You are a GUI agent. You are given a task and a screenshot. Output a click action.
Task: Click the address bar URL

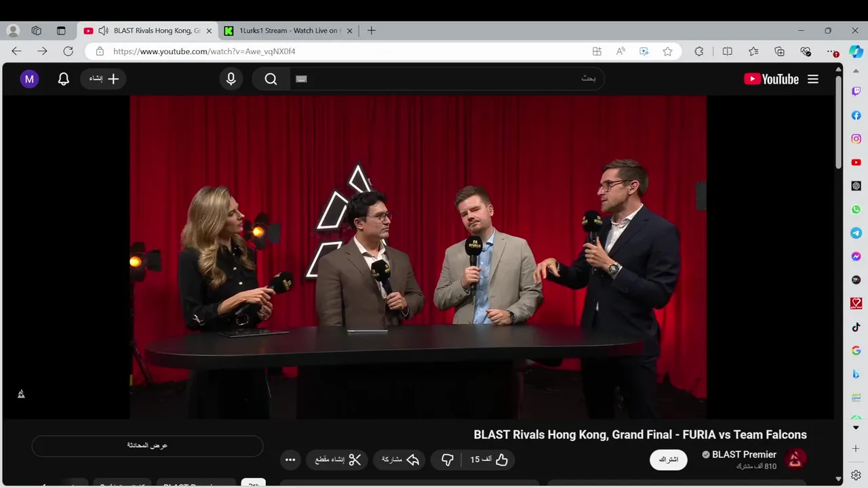(x=204, y=52)
